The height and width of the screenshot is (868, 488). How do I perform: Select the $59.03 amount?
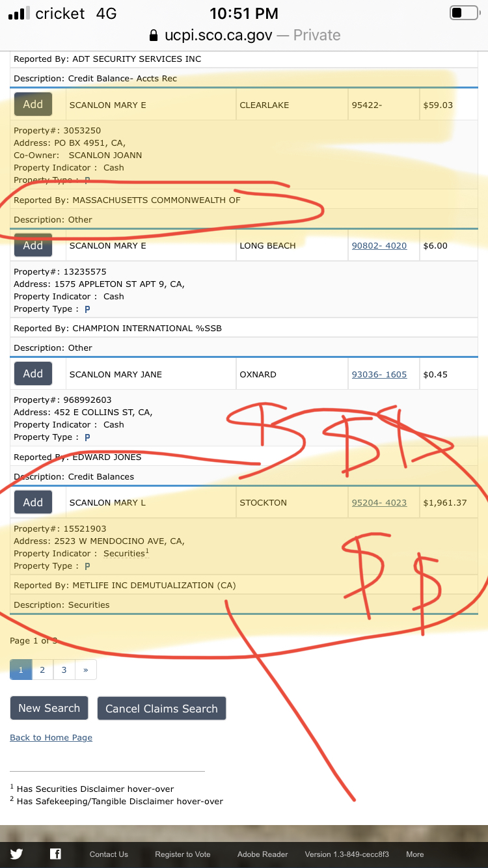pyautogui.click(x=438, y=105)
